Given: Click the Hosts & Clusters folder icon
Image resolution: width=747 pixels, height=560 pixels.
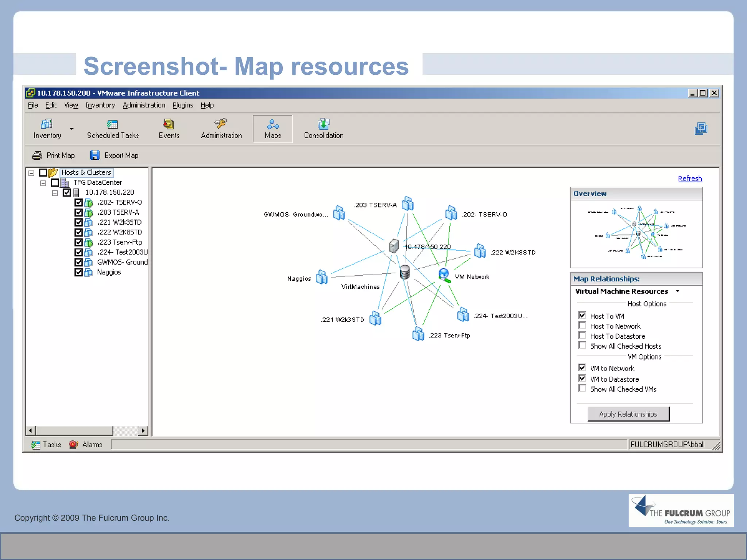Looking at the screenshot, I should 53,172.
